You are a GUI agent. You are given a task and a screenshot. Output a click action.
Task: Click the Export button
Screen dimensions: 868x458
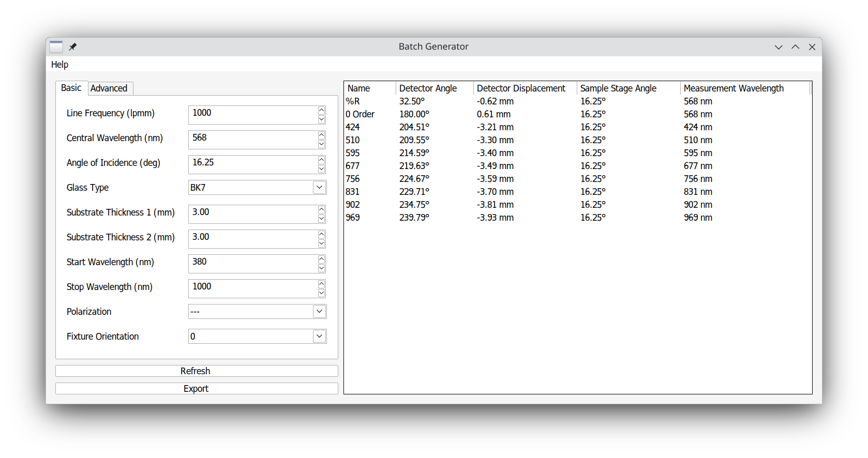coord(197,389)
